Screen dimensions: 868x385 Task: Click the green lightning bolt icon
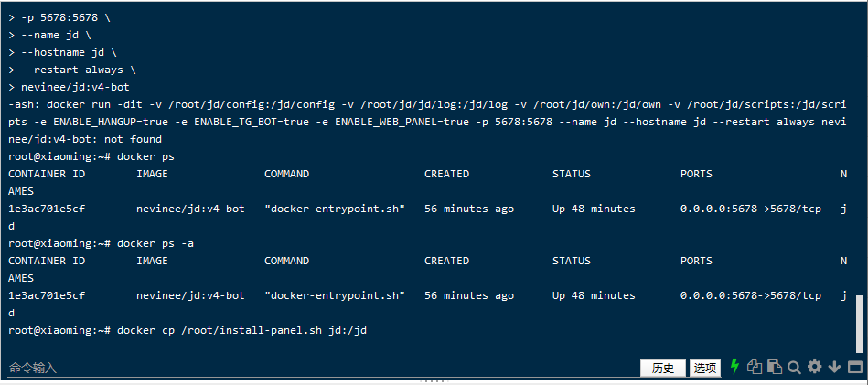734,367
